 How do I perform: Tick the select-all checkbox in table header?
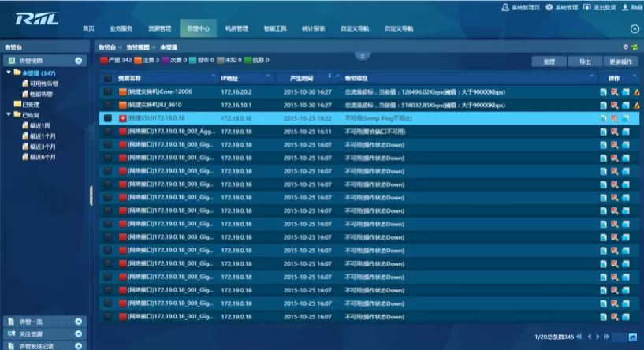point(108,78)
